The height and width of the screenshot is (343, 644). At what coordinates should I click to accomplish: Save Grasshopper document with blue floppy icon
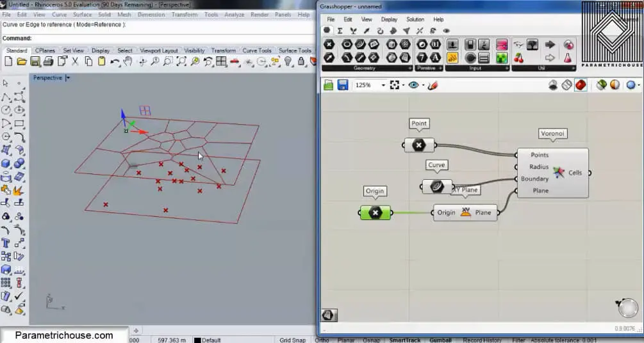click(x=343, y=85)
